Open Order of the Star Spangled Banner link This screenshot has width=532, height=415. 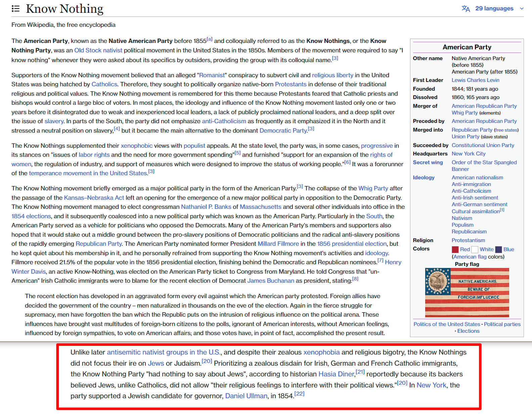pos(484,166)
